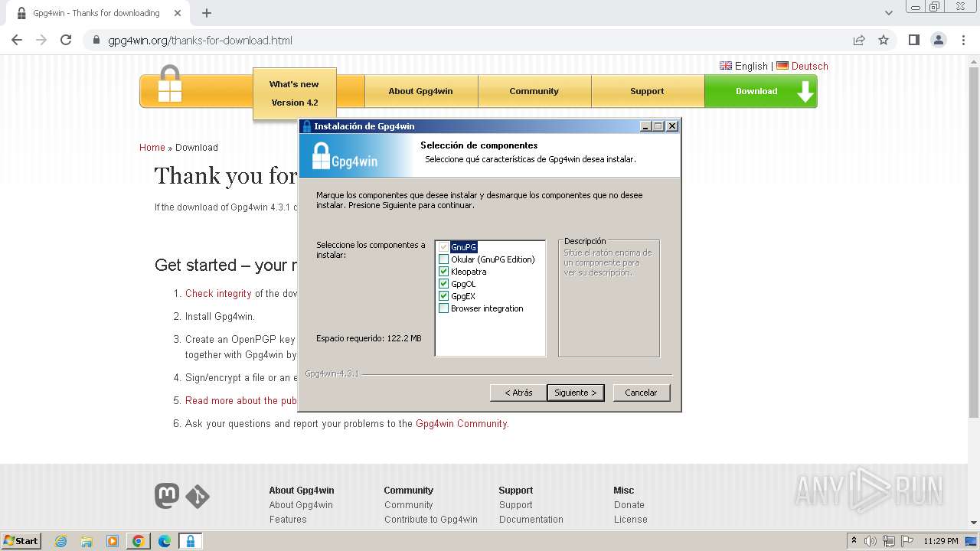Select the Gpg4win - Thanks for downloading tab
980x551 pixels.
point(98,13)
